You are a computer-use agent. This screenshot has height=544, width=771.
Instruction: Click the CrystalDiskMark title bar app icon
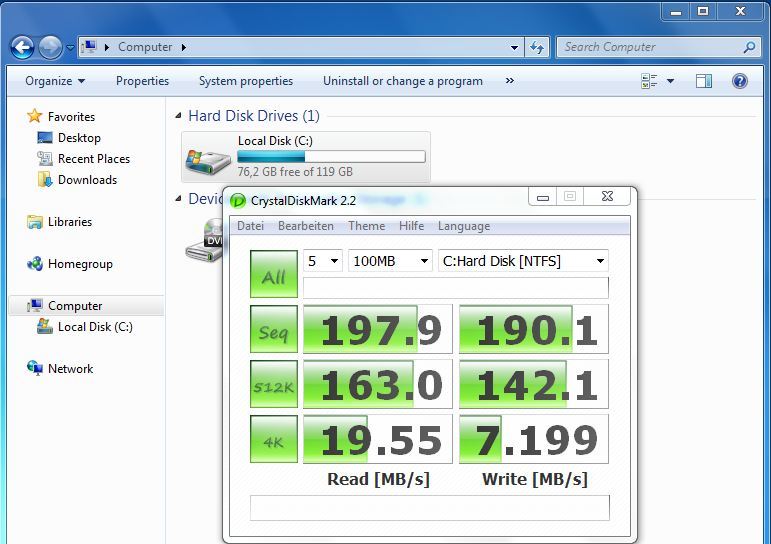coord(238,201)
